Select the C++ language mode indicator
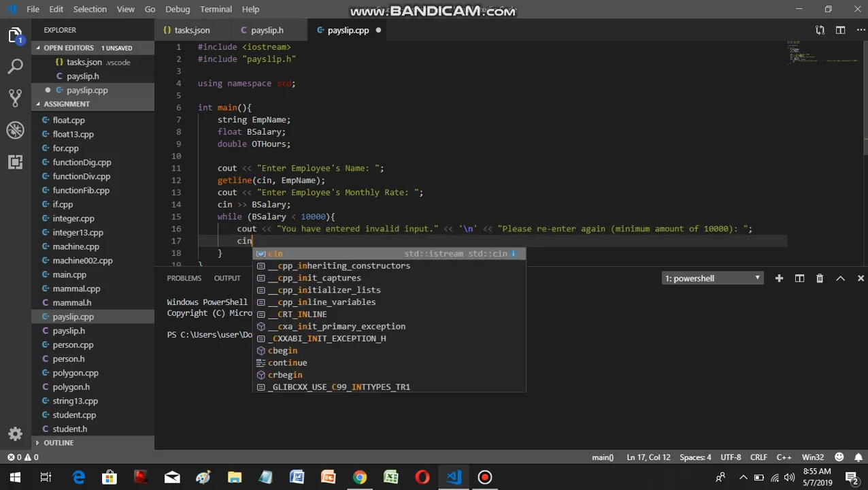 [x=784, y=457]
